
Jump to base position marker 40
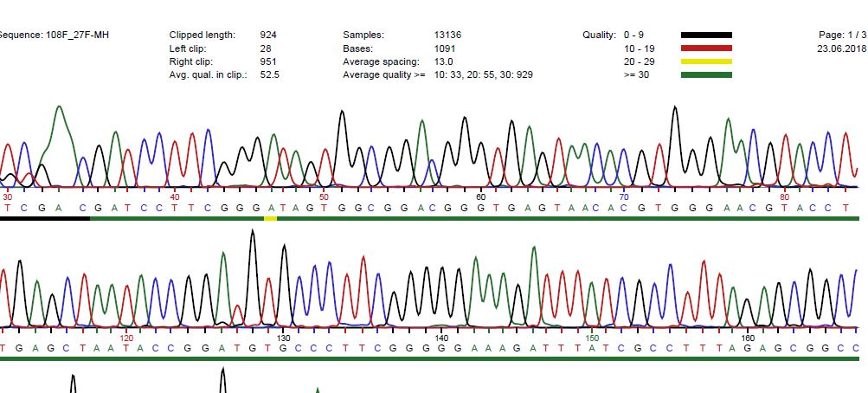click(175, 197)
